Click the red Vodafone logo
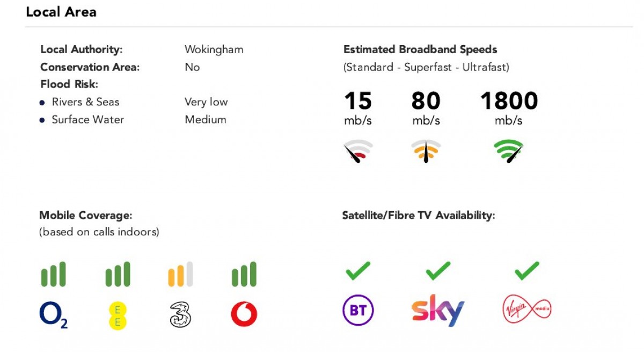The image size is (644, 352). click(244, 314)
